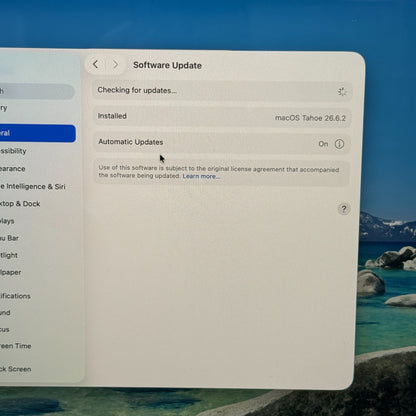Screen dimensions: 416x416
Task: Open Automatic Updates info icon
Action: tap(339, 144)
